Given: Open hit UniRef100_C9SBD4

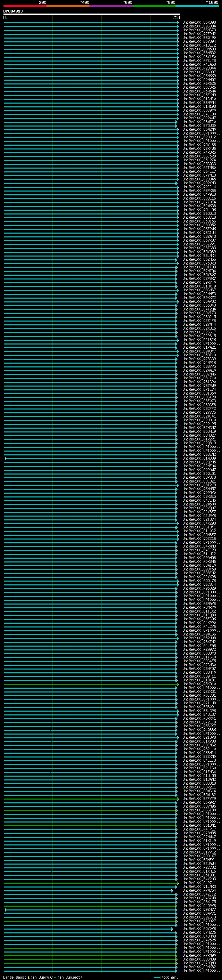Looking at the screenshot, I should pyautogui.click(x=199, y=26).
